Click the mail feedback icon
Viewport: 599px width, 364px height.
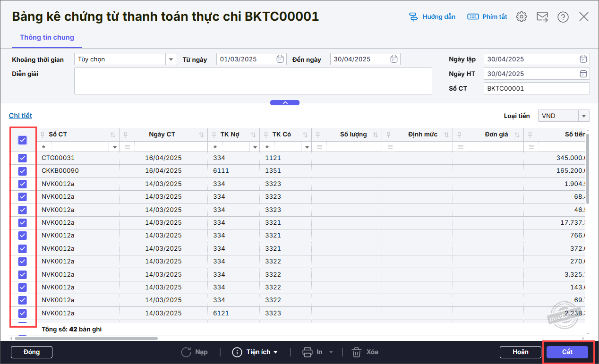pos(542,17)
